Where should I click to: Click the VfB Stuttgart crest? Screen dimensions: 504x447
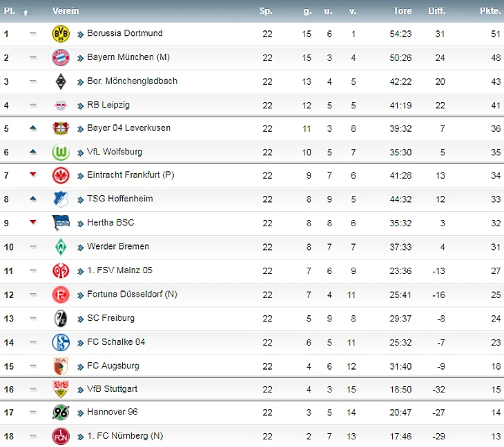[61, 389]
